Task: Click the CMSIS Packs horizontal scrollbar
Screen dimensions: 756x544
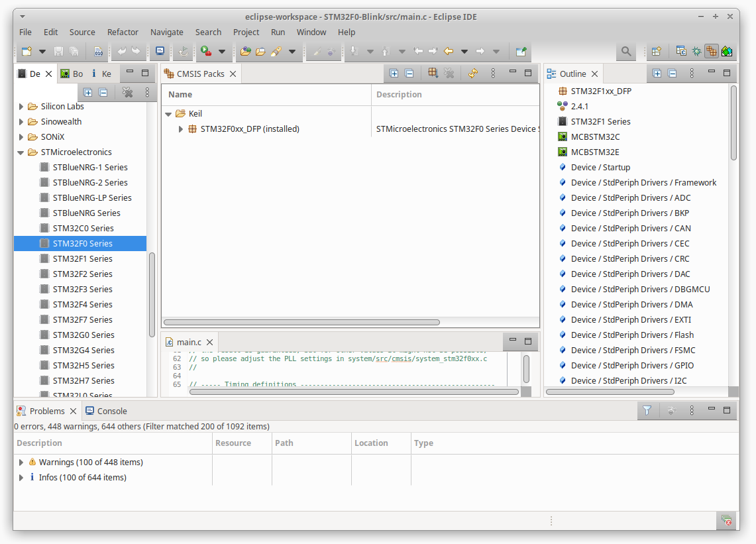Action: click(x=302, y=322)
